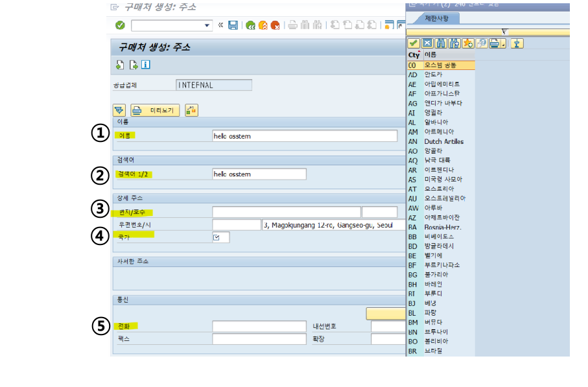Viewport: 588px width, 387px height.
Task: Click the orange Exit icon in toolbar
Action: [263, 25]
